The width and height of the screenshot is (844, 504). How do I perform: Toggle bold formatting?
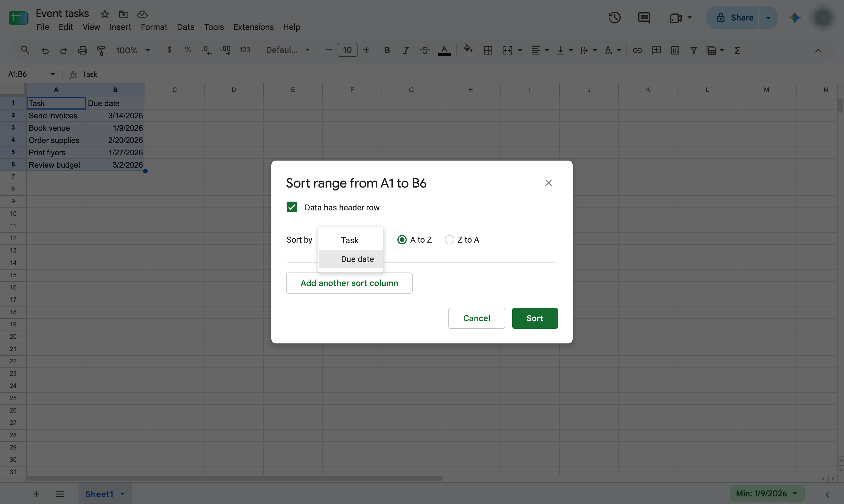387,50
